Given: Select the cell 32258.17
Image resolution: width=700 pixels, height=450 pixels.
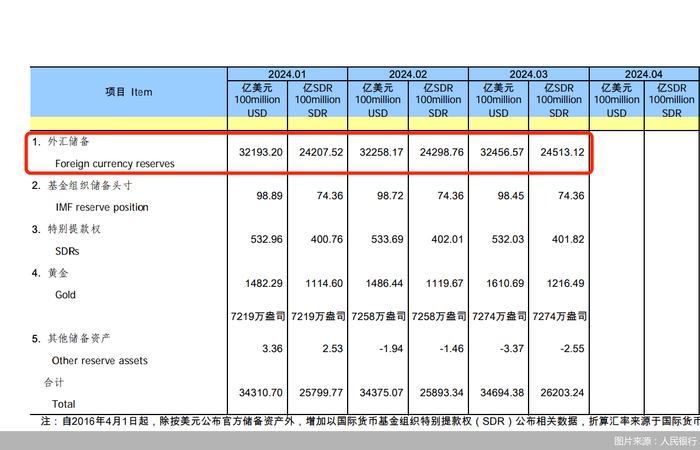Looking at the screenshot, I should pyautogui.click(x=381, y=153).
